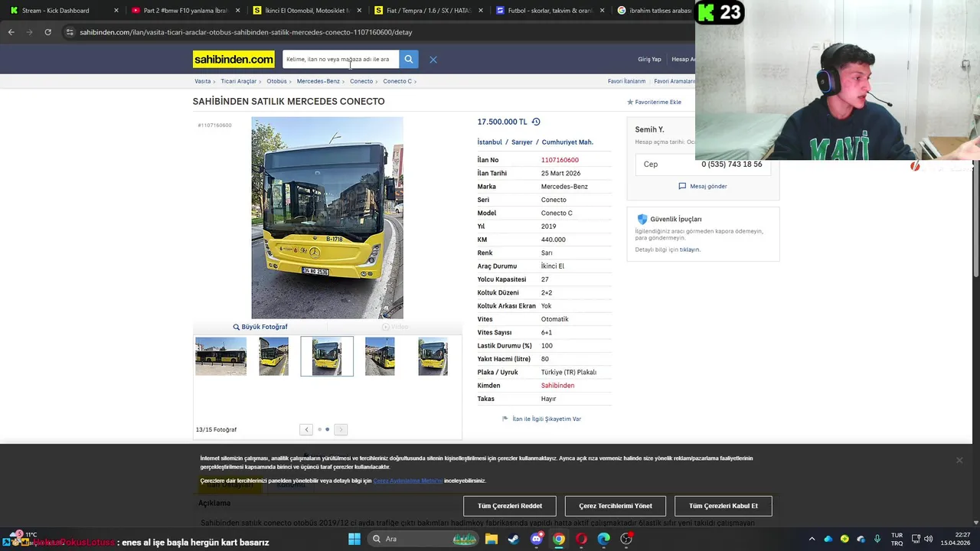Open Steam from the taskbar
The width and height of the screenshot is (980, 551).
514,539
